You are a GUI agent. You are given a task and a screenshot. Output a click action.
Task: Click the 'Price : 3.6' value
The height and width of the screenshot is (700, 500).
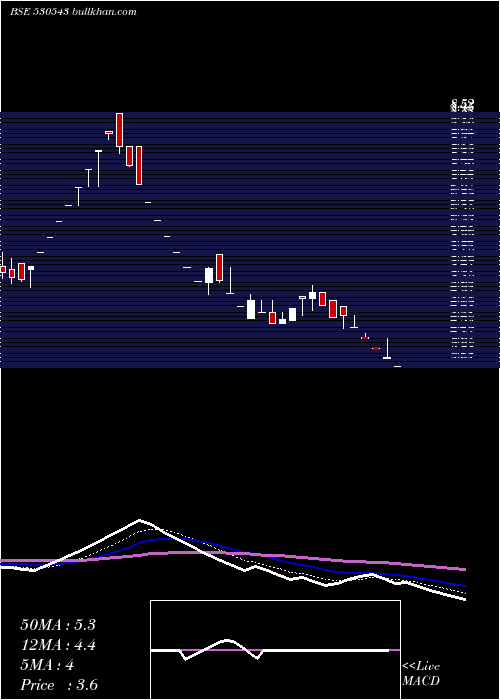coord(59,685)
